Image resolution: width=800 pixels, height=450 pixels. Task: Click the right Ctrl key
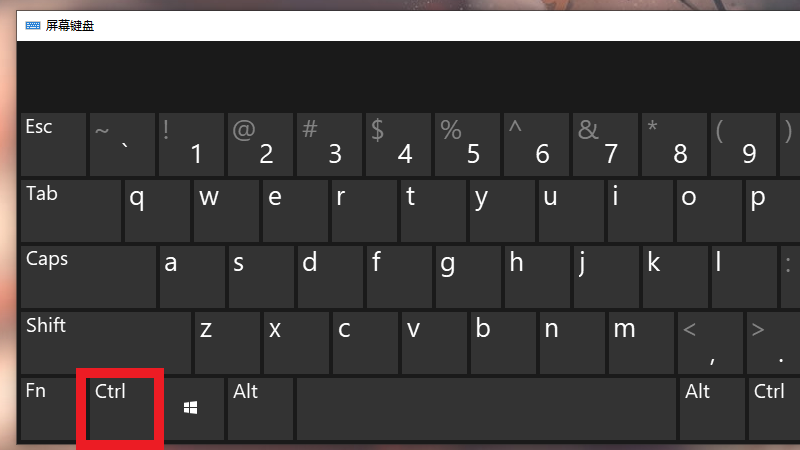point(774,409)
